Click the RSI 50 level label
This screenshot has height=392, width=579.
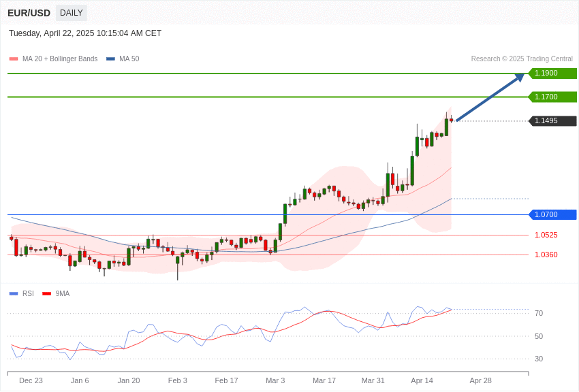(539, 336)
